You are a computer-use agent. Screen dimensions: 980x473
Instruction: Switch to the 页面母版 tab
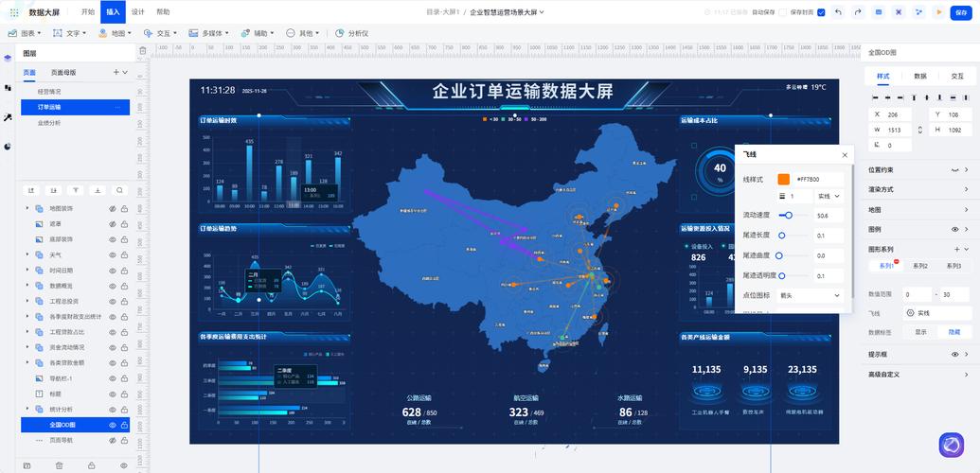(x=63, y=73)
